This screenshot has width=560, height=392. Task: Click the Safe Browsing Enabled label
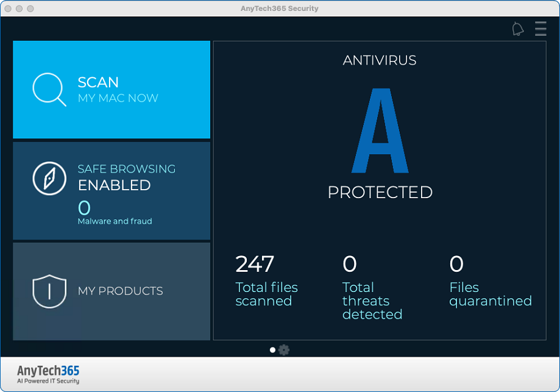coord(127,177)
